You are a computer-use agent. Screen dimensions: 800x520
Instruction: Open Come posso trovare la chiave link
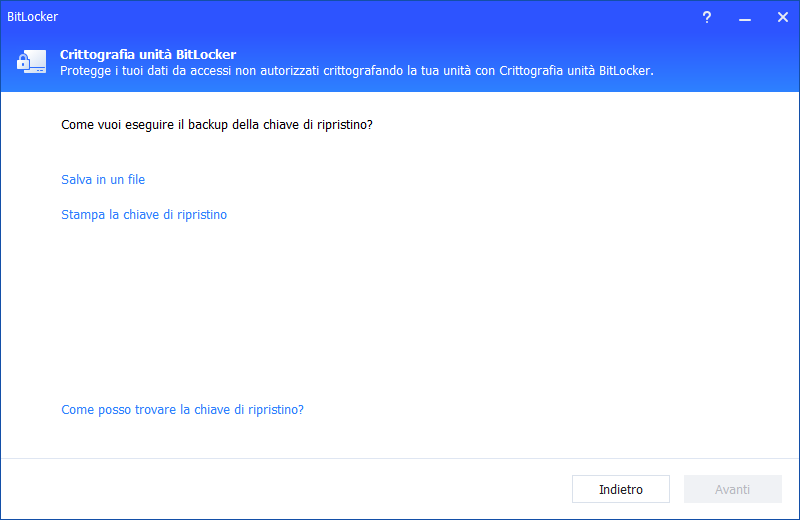pyautogui.click(x=182, y=410)
